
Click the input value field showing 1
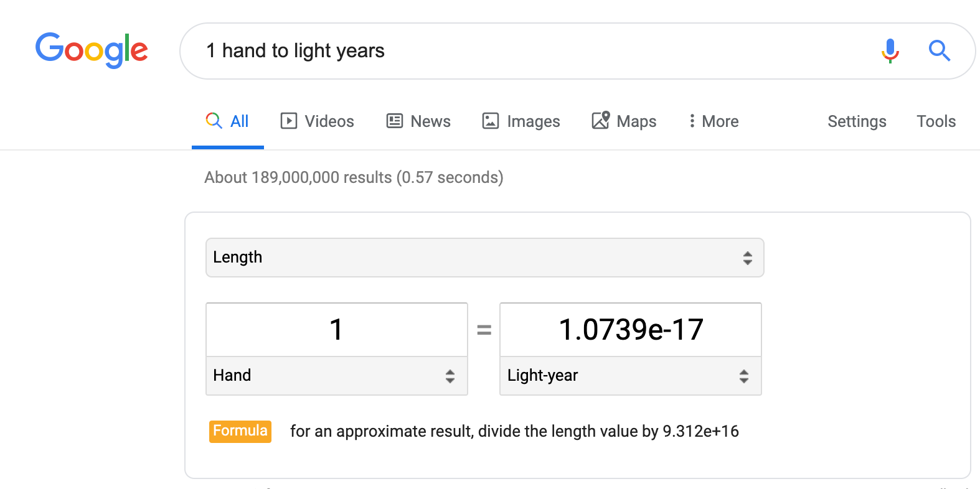[x=337, y=330]
